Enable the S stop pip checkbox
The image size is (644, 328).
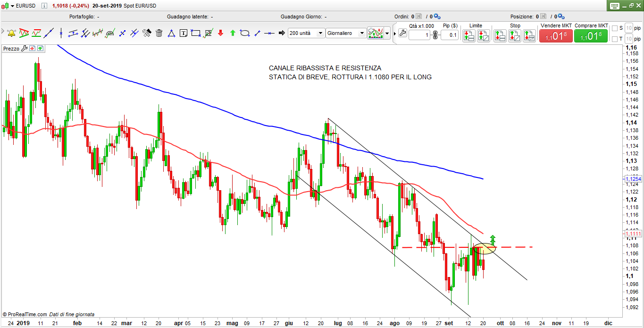point(614,28)
